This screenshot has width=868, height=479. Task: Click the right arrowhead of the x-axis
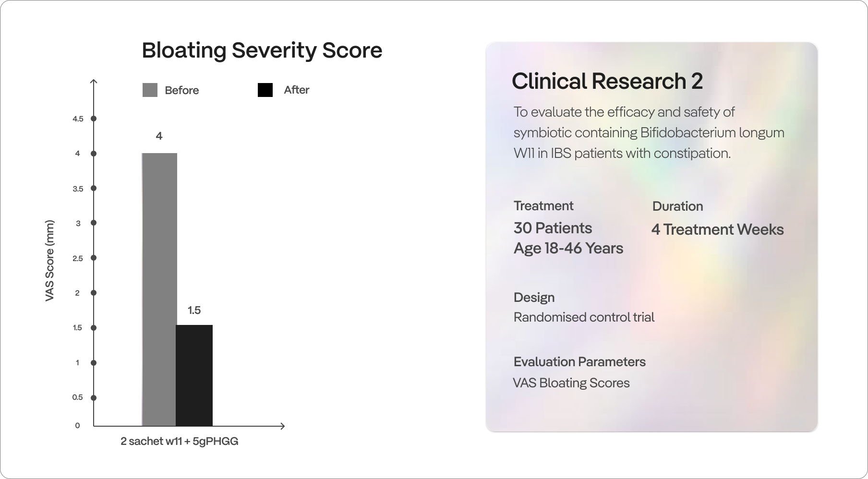pos(282,426)
